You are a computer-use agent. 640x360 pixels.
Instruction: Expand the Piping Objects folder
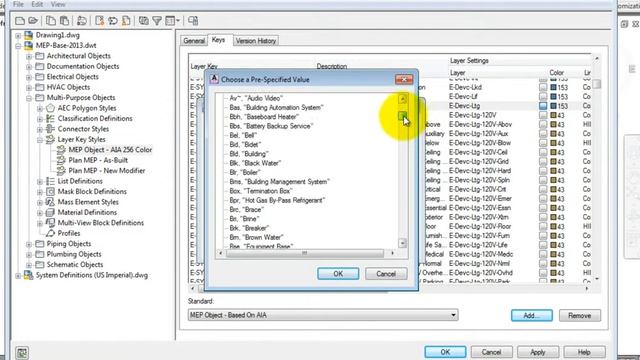pyautogui.click(x=29, y=244)
